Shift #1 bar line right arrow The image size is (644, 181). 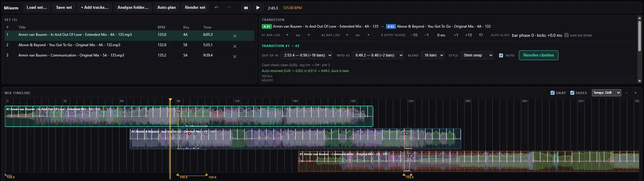[309, 35]
